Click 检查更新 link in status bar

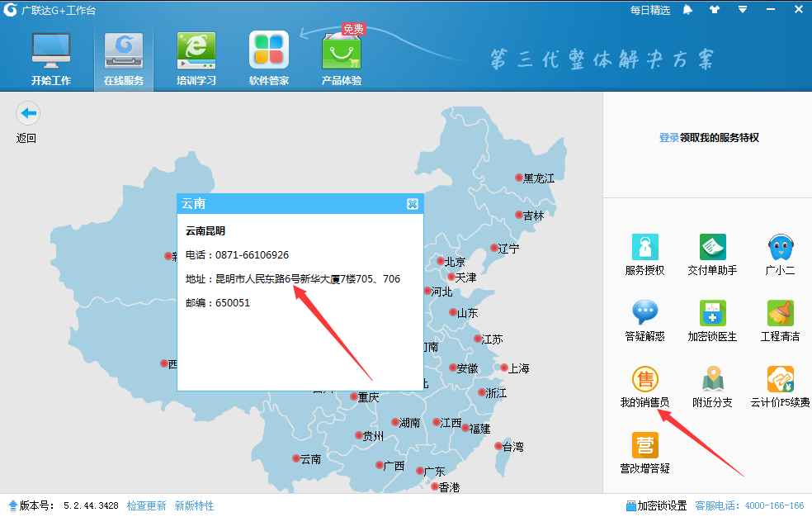tap(147, 505)
